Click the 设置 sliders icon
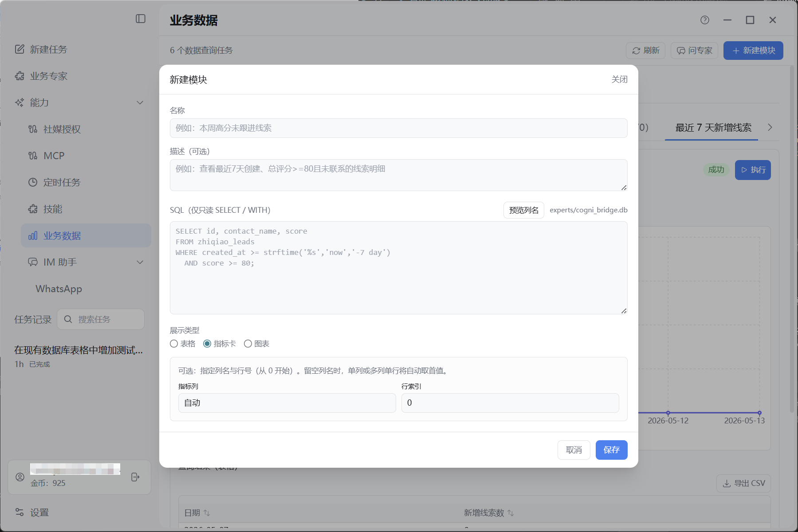798x532 pixels. point(20,512)
